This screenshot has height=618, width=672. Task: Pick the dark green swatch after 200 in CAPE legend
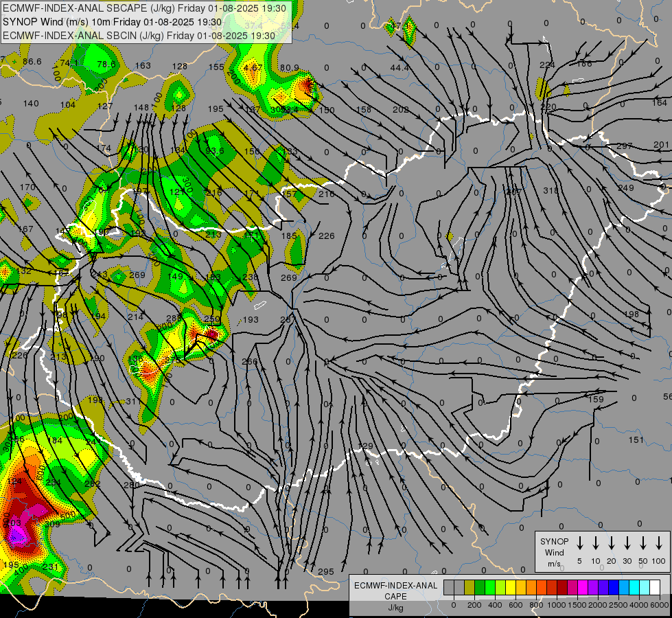point(480,588)
